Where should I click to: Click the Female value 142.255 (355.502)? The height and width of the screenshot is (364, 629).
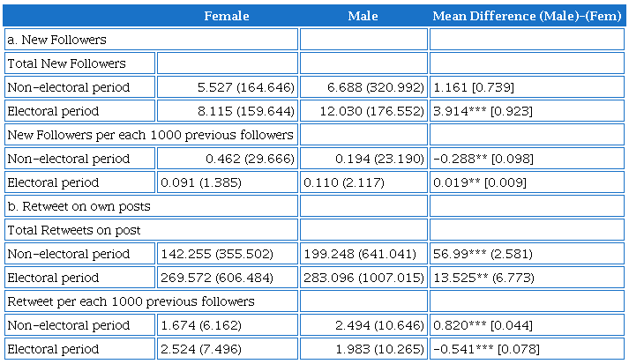click(x=217, y=254)
